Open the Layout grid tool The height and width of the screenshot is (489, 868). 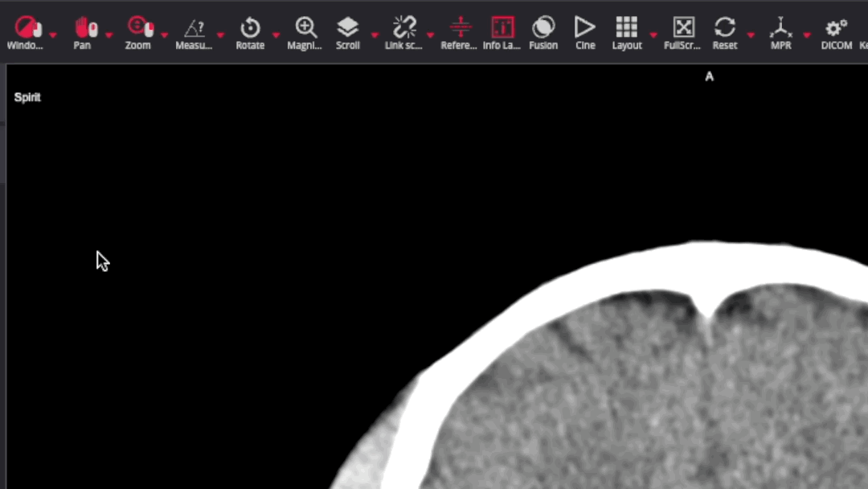tap(627, 33)
